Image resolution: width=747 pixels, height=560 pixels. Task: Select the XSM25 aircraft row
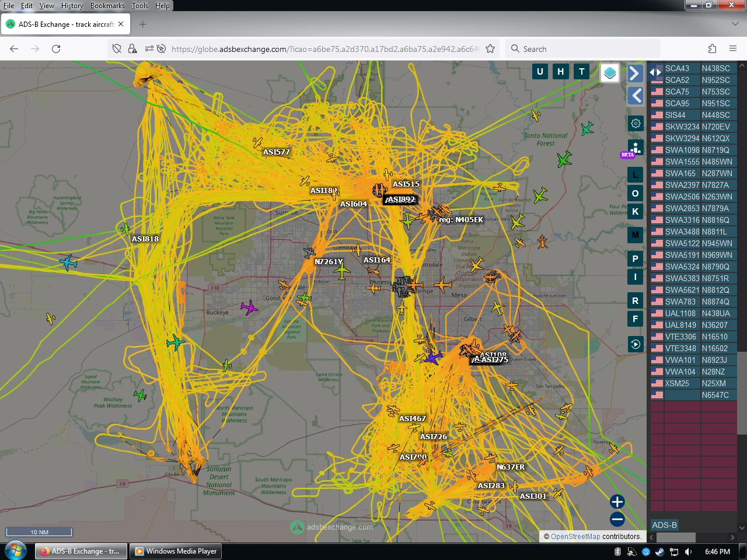point(694,383)
